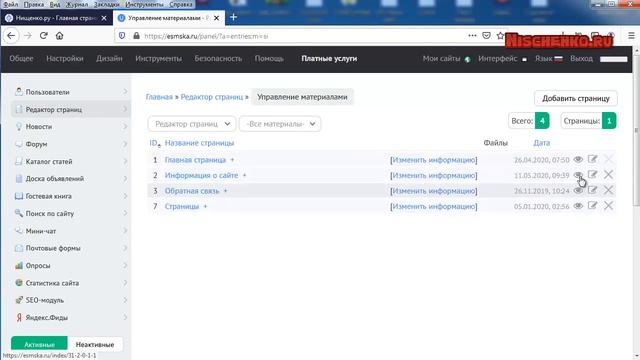Open the Редактор страниц breadcrumb link

point(212,97)
